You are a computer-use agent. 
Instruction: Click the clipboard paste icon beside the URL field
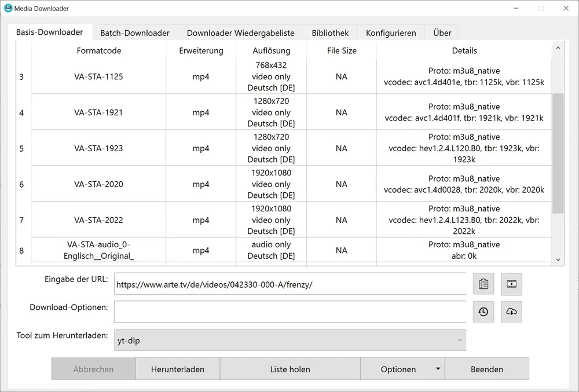click(483, 284)
